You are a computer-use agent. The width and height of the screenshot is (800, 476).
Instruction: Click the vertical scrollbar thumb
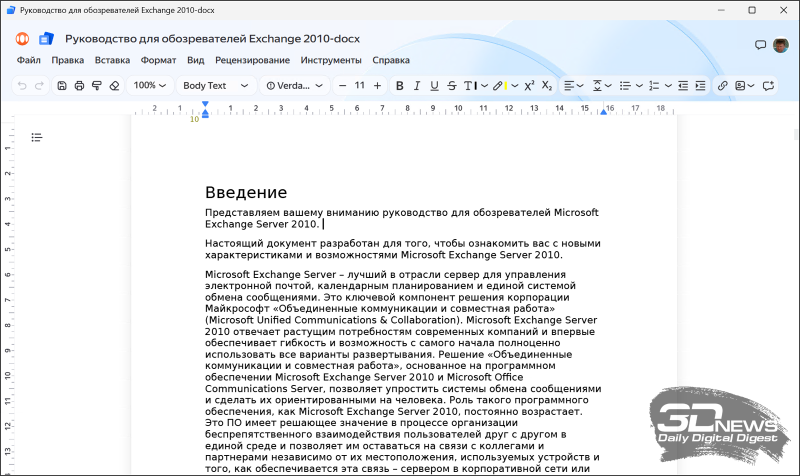[x=796, y=134]
